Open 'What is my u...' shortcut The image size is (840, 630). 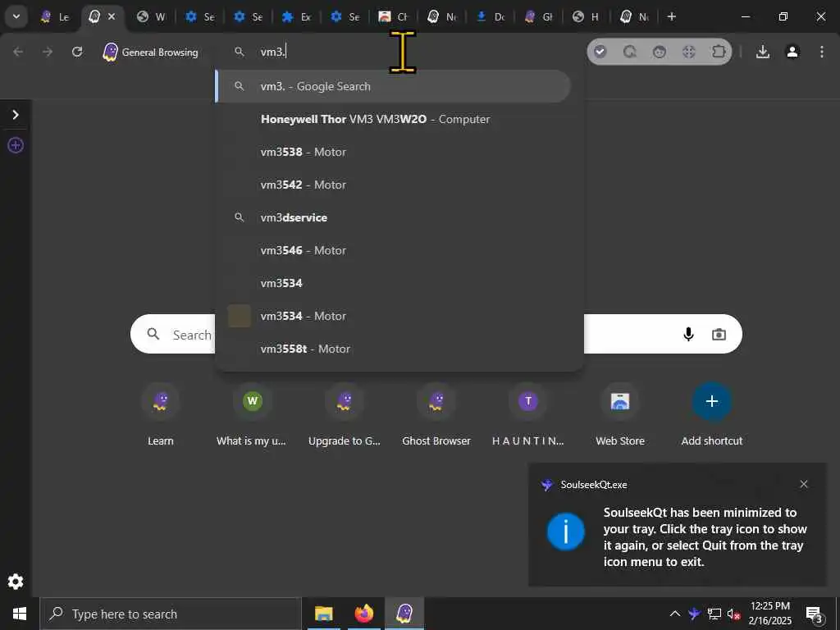point(251,415)
